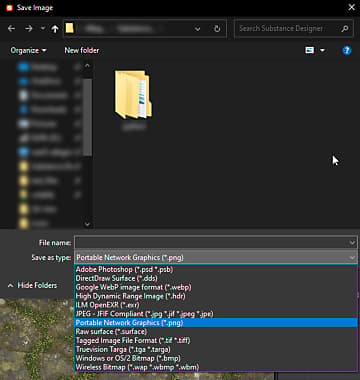Choose Raw surface (*.surface) format
The image size is (360, 380).
(x=216, y=332)
